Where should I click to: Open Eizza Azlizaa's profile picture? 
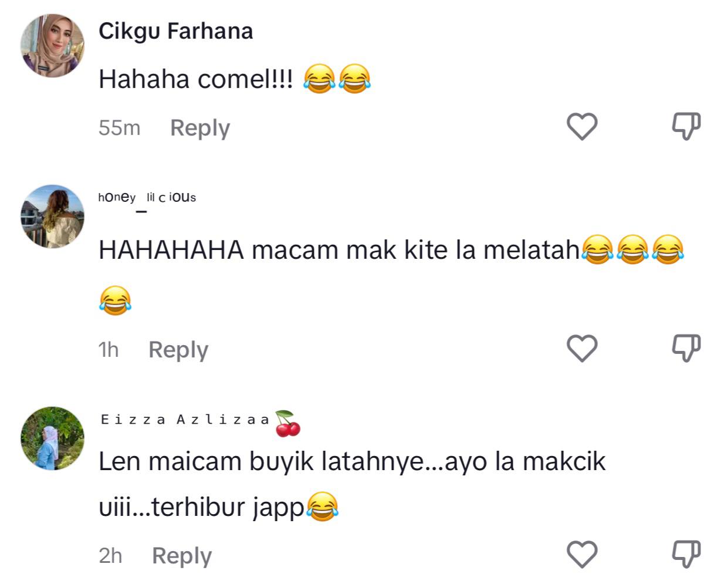tap(52, 438)
